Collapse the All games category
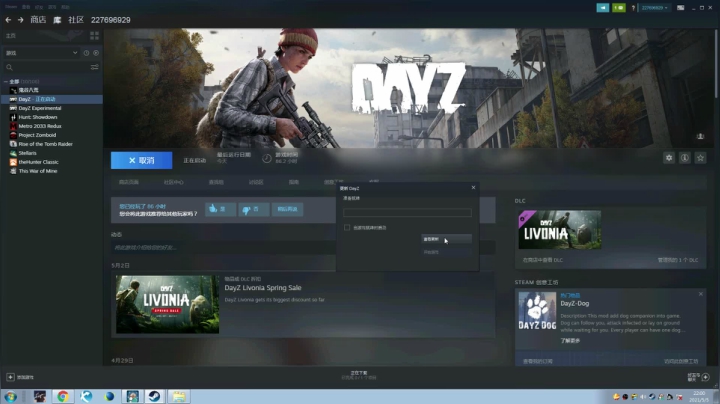Viewport: 720px width, 404px height. (x=6, y=82)
